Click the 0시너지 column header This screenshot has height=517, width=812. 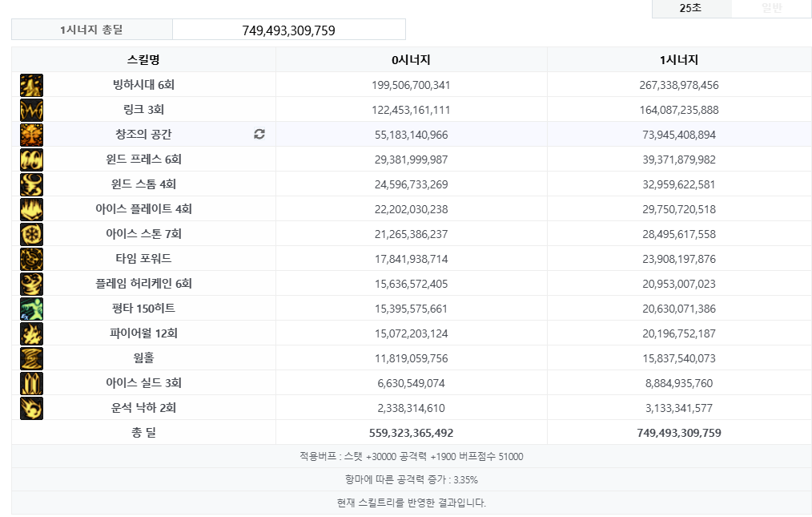tap(411, 60)
